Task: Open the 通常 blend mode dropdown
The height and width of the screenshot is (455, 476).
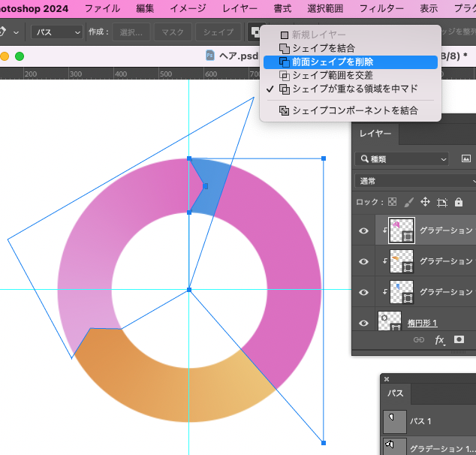Action: click(415, 181)
